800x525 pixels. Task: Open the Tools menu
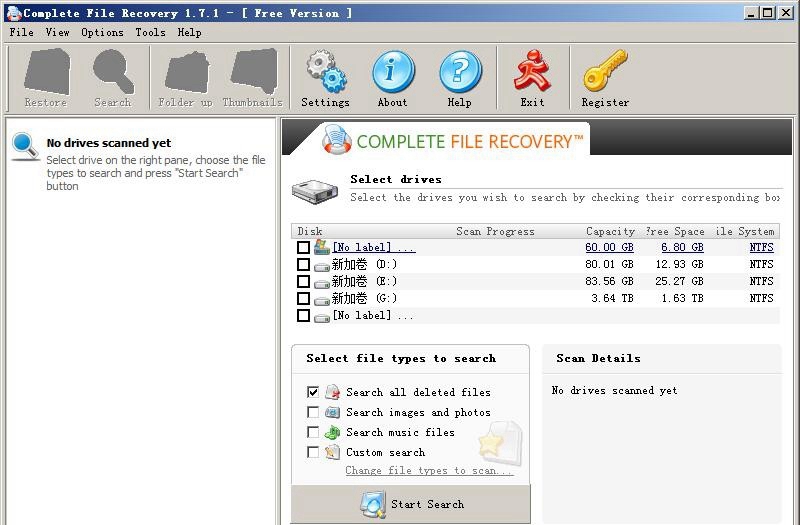150,32
